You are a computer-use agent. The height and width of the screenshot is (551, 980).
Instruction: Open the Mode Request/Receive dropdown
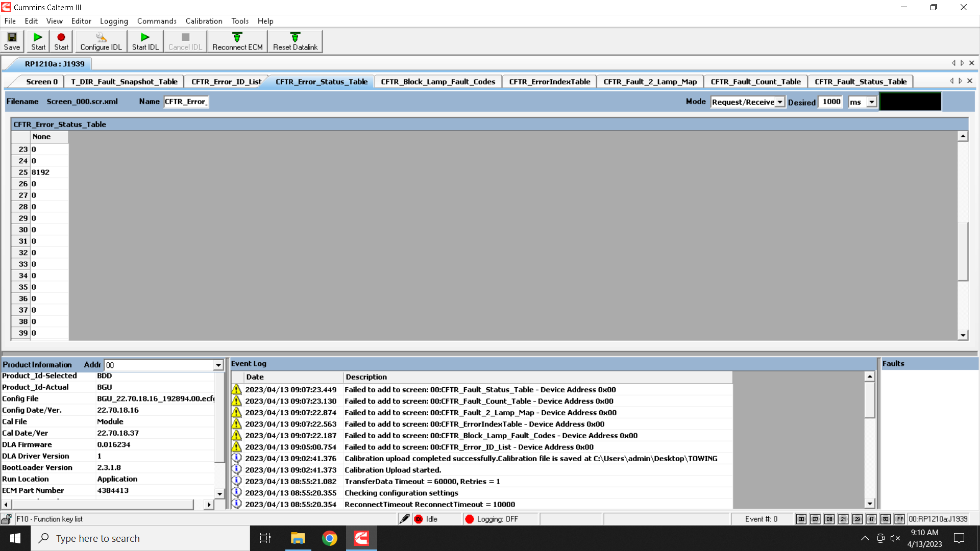click(780, 102)
